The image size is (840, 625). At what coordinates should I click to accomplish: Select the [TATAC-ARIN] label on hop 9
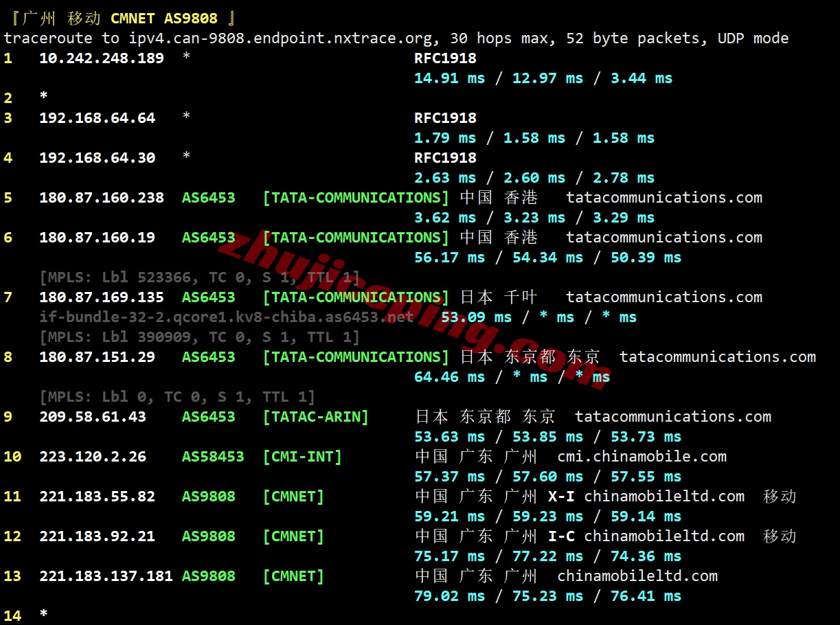315,416
